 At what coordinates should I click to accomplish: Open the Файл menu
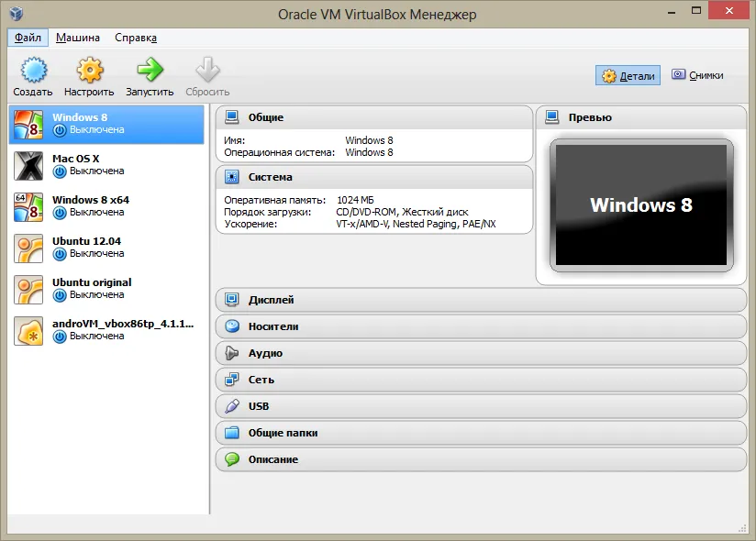point(28,38)
